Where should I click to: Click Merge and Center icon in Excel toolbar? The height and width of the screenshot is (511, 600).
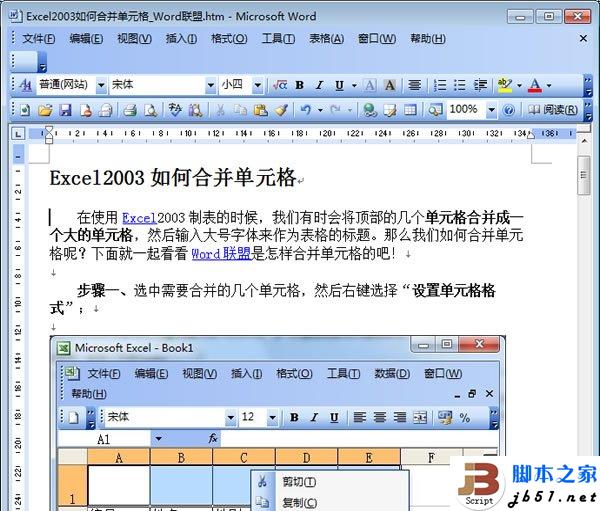coord(420,417)
